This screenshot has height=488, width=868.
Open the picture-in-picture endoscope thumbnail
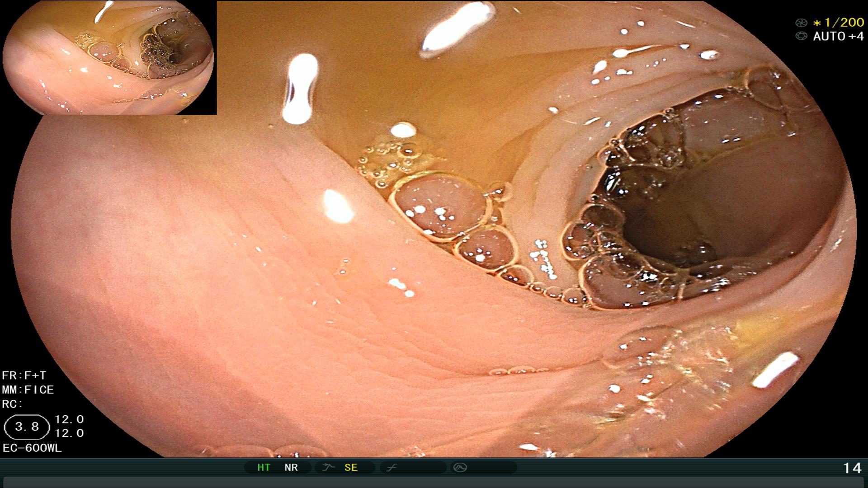[108, 57]
